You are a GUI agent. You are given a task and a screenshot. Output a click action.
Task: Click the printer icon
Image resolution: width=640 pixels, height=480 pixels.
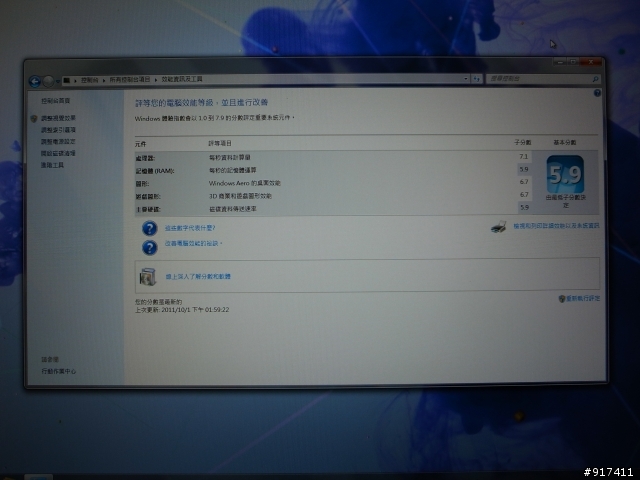[498, 227]
